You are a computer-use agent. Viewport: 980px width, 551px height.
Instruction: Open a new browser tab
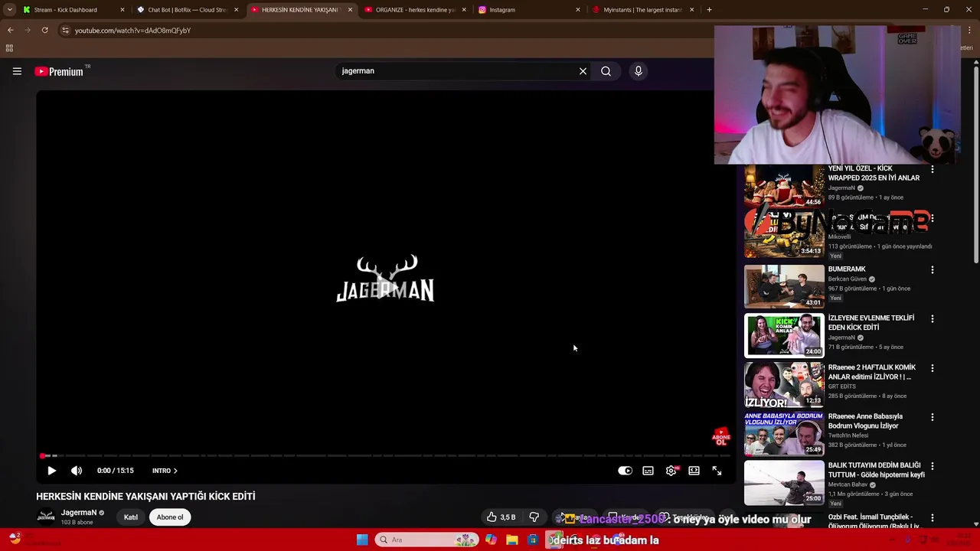point(709,10)
